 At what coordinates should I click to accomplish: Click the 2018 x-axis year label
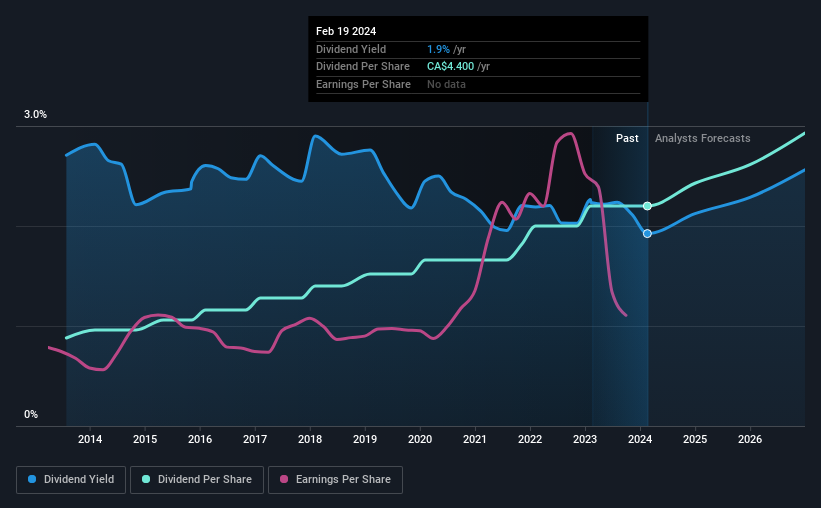310,439
